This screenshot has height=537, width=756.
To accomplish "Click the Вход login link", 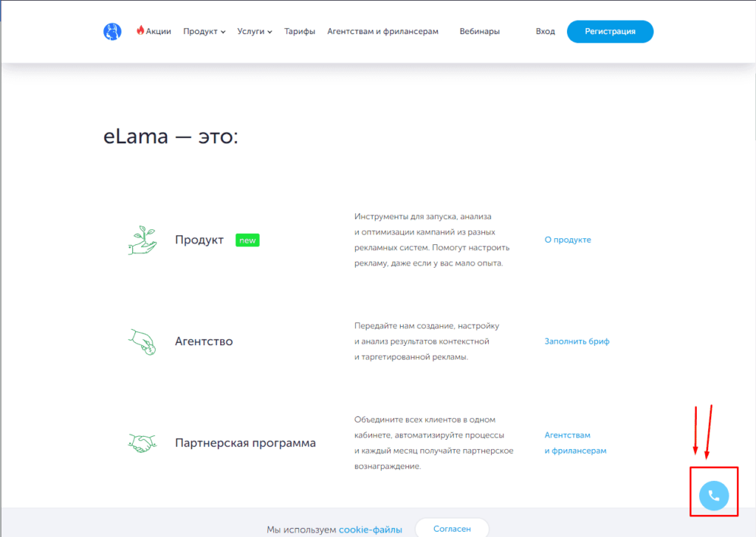I will (546, 31).
